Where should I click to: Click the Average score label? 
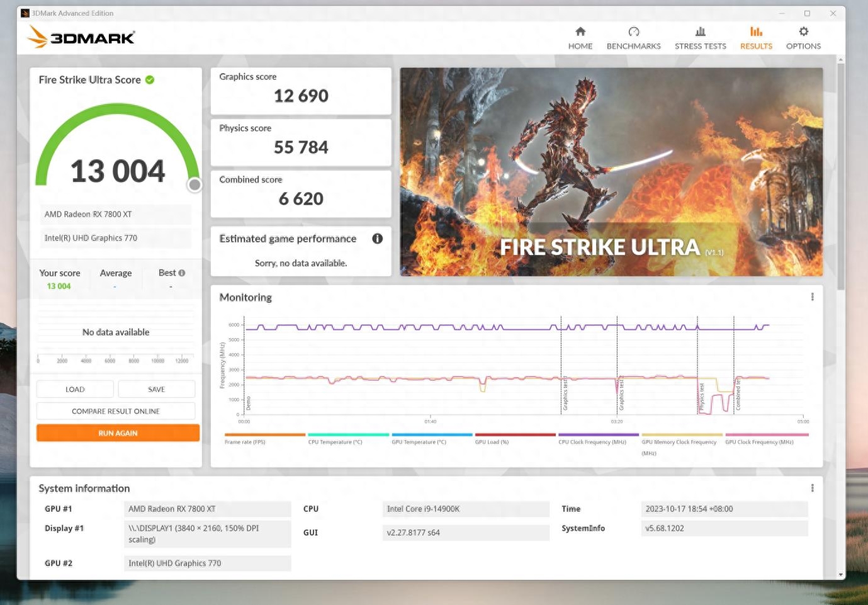[x=116, y=273]
